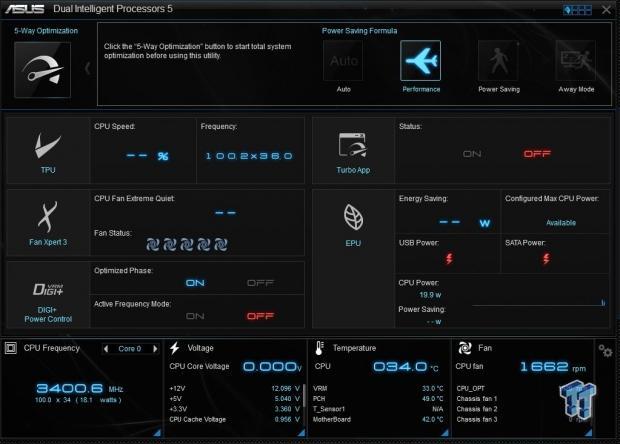Open the TPU module
Screen dimensions: 620x444
[x=48, y=150]
